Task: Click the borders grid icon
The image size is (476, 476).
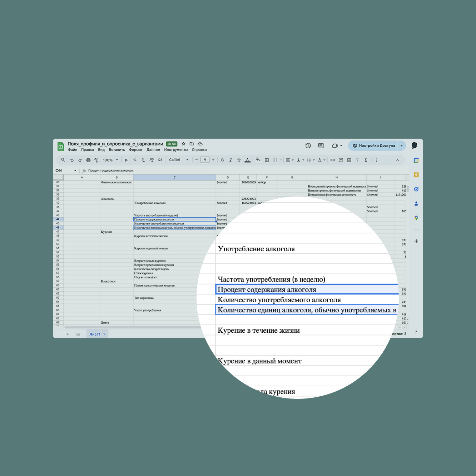Action: point(267,160)
